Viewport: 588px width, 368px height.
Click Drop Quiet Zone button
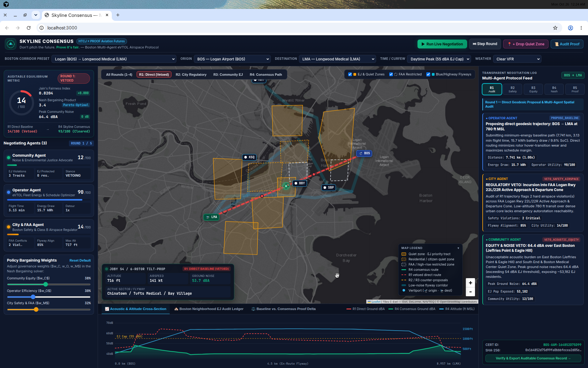tap(526, 44)
